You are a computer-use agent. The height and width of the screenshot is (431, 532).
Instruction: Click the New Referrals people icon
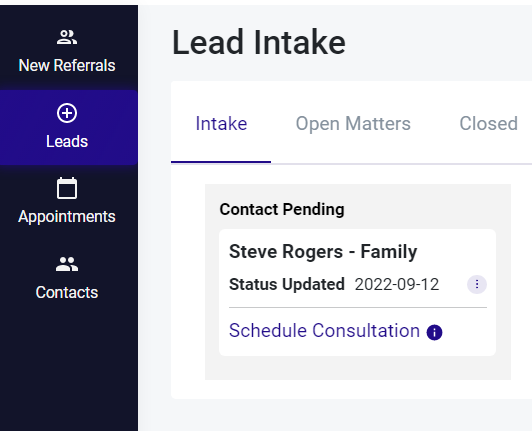[67, 37]
